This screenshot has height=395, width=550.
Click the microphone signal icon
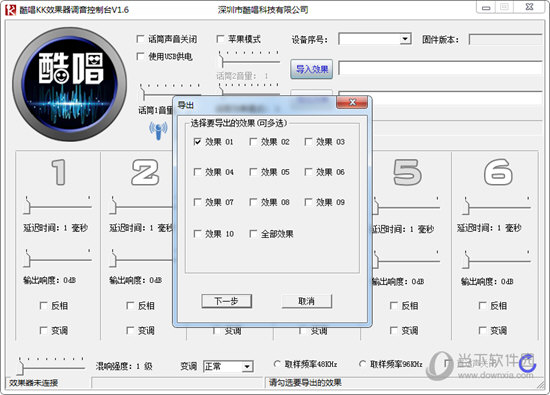point(158,131)
